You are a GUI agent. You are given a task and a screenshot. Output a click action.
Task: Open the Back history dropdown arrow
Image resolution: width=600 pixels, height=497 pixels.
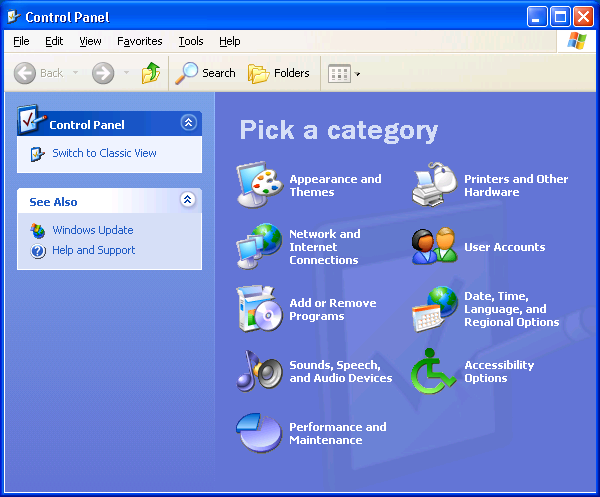pyautogui.click(x=75, y=73)
